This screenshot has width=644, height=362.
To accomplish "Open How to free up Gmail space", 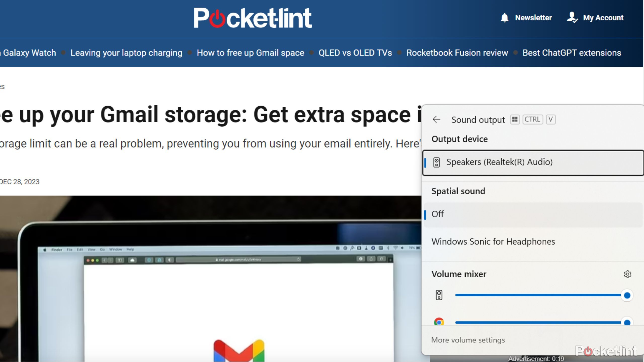I will 250,53.
